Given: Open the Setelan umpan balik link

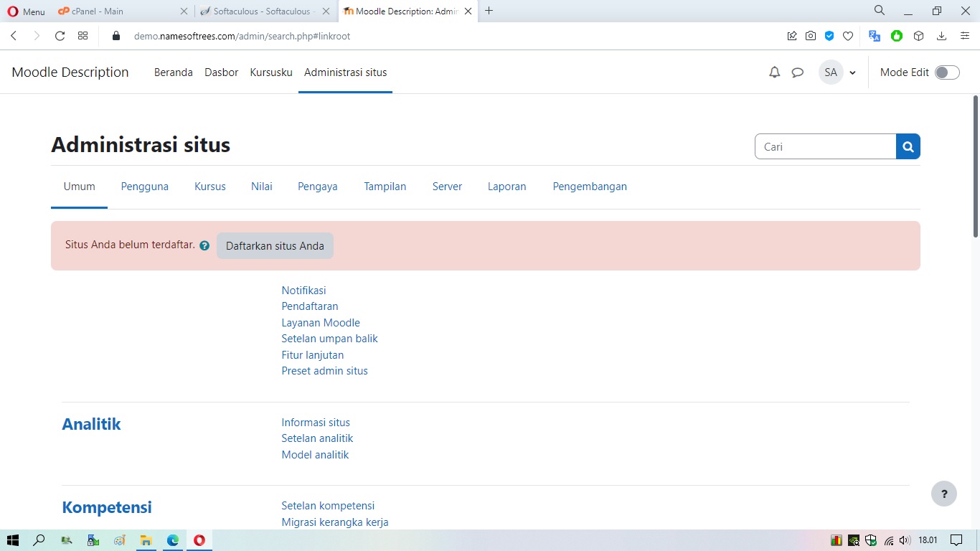Looking at the screenshot, I should [x=329, y=339].
